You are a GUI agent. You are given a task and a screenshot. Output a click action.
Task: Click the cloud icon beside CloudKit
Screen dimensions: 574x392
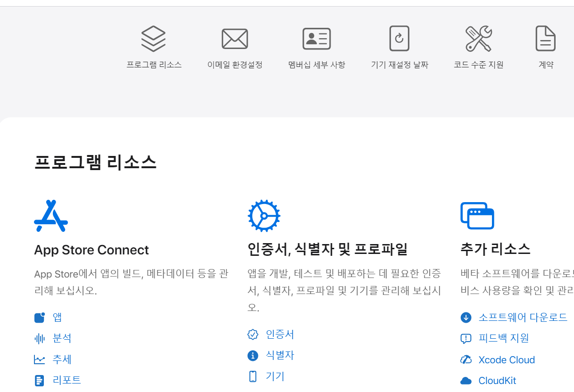(x=466, y=381)
